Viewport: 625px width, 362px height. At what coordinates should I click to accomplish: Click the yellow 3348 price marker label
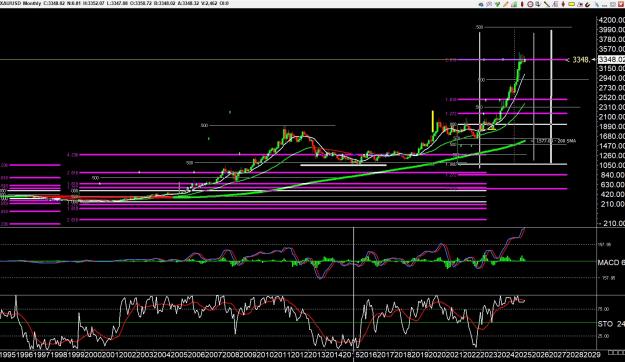click(581, 60)
